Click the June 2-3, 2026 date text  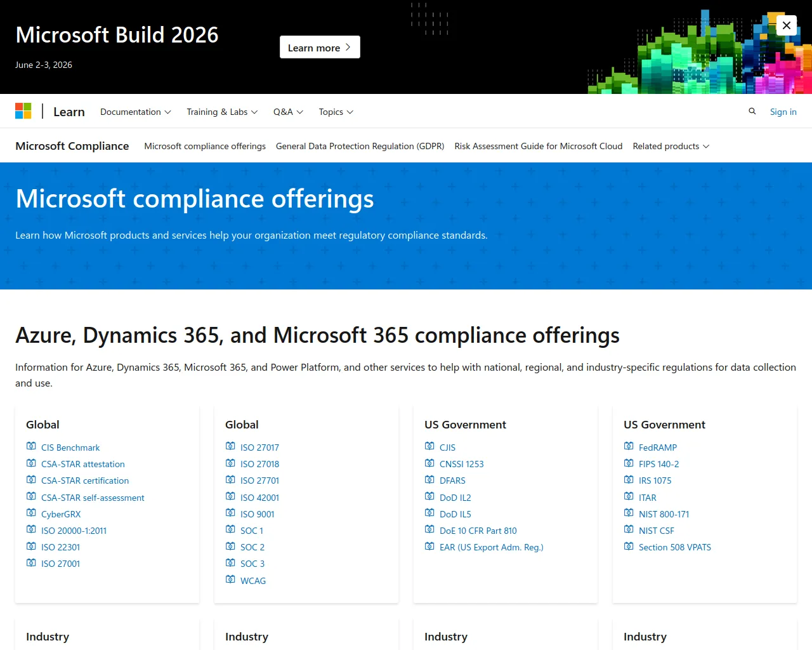point(44,65)
